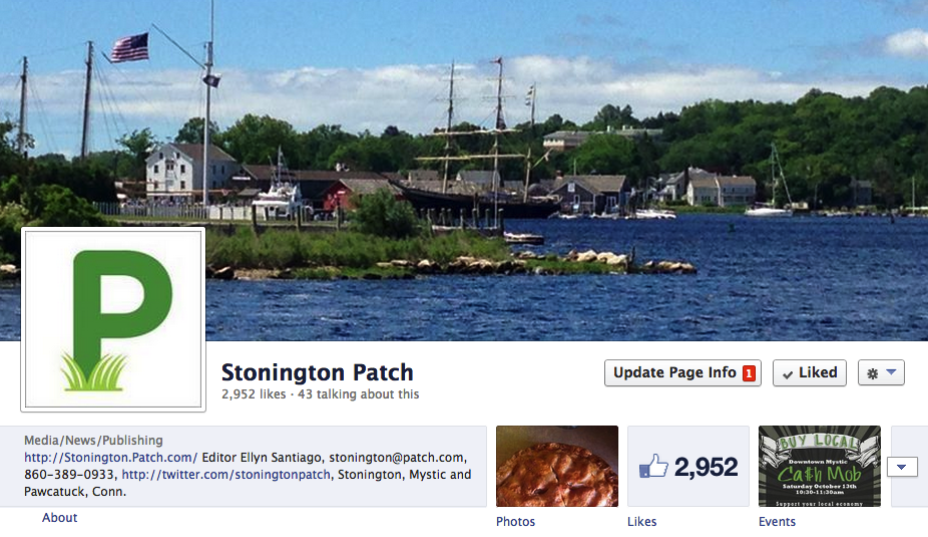Click the thumbs-up Likes icon
This screenshot has width=928, height=537.
point(653,467)
